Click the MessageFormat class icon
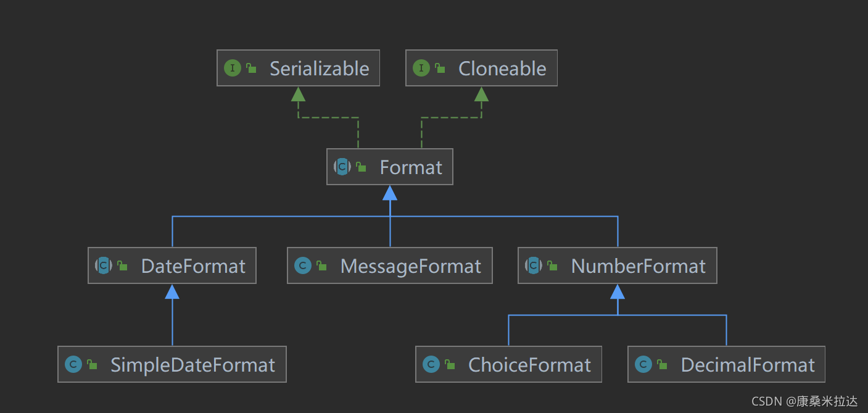The height and width of the screenshot is (413, 868). 302,265
